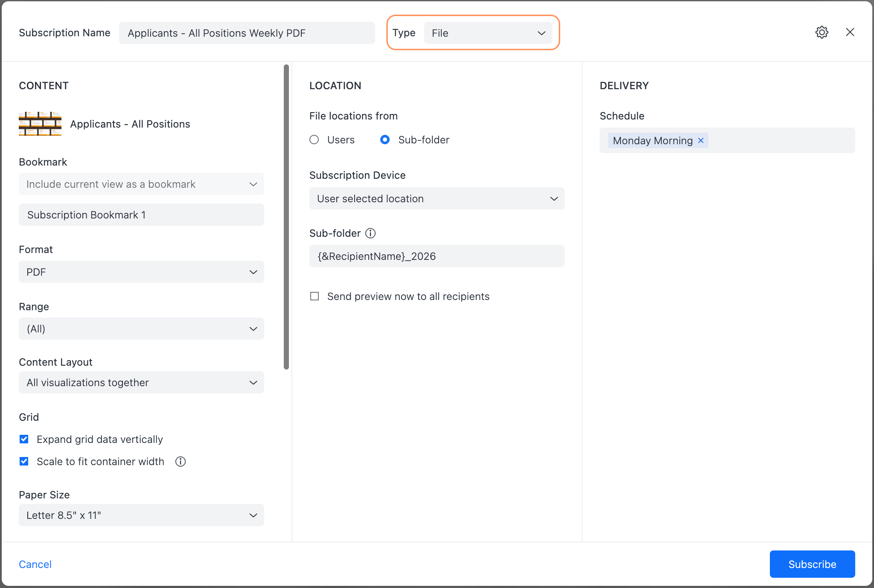The width and height of the screenshot is (874, 588).
Task: Click the content panel scrollbar
Action: point(286,213)
